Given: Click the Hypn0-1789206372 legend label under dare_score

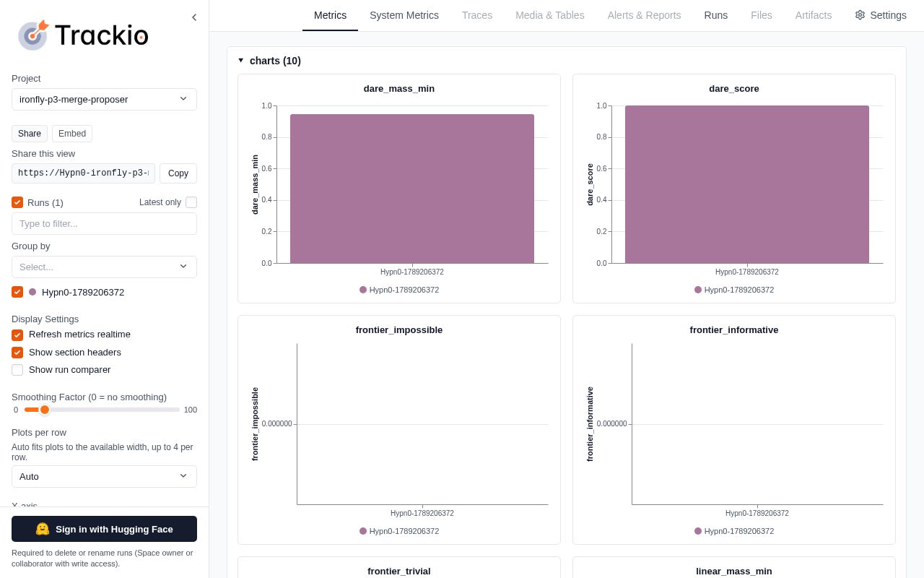Looking at the screenshot, I should (739, 290).
